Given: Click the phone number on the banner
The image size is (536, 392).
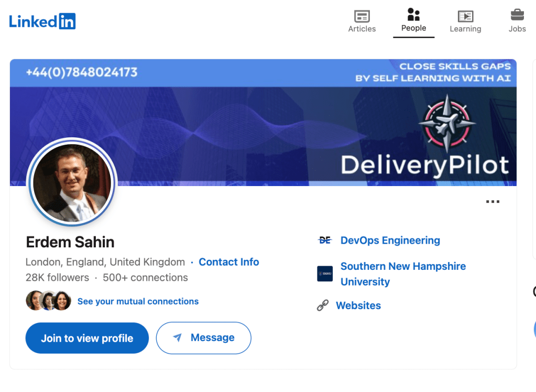Looking at the screenshot, I should (x=82, y=72).
